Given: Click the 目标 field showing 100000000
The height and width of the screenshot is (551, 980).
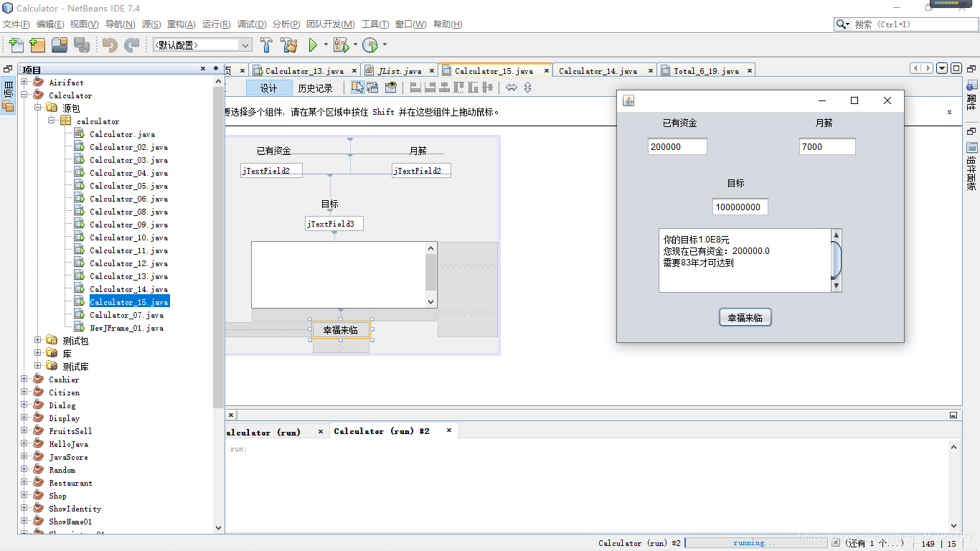Looking at the screenshot, I should point(740,207).
